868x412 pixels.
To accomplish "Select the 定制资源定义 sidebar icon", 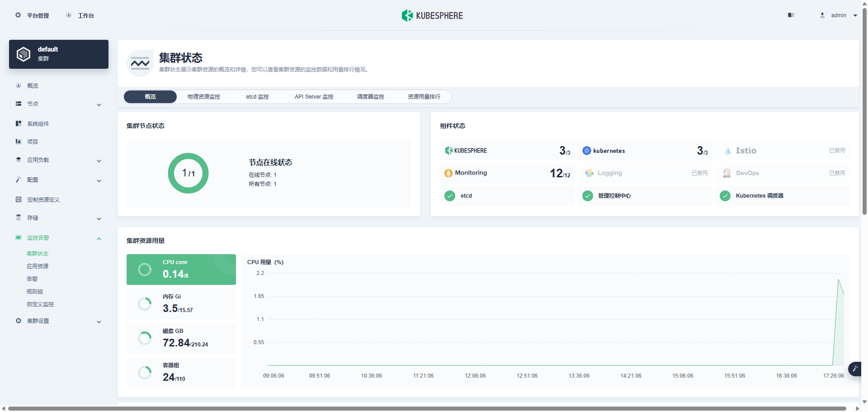I will point(19,199).
